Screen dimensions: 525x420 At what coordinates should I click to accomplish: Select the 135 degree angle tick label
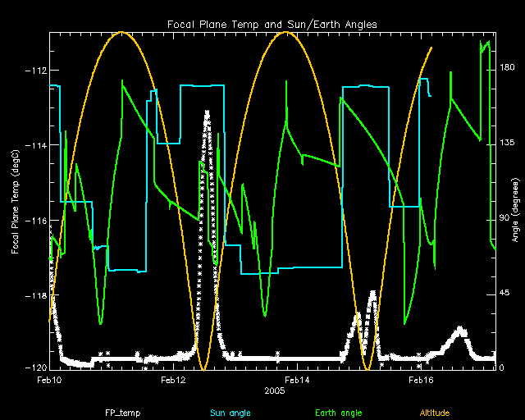495,144
